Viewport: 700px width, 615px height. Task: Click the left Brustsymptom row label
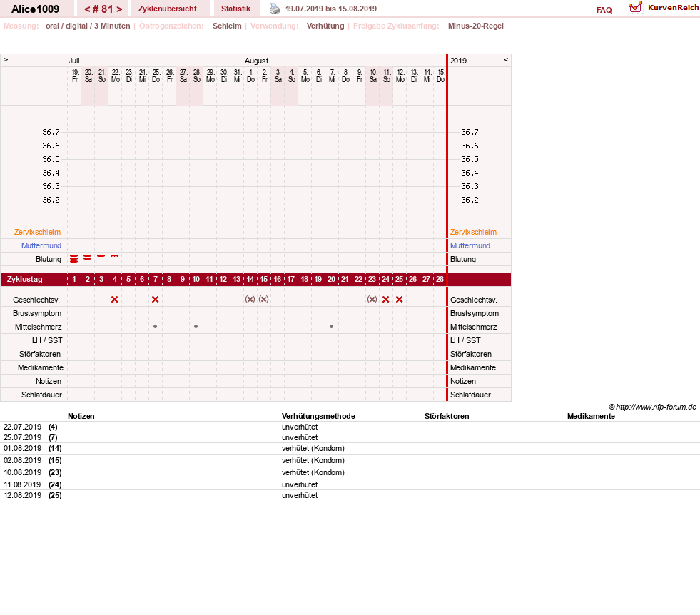click(37, 314)
